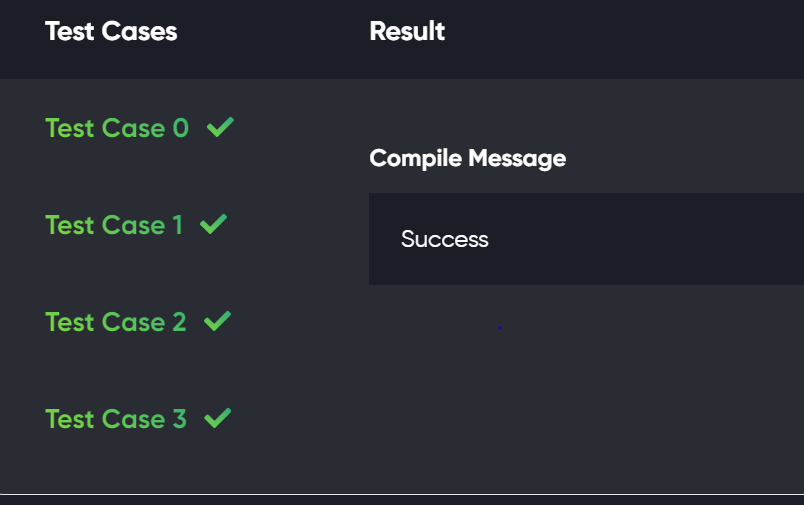Click the digit 0 in Test Case 0
804x505 pixels.
tap(180, 128)
